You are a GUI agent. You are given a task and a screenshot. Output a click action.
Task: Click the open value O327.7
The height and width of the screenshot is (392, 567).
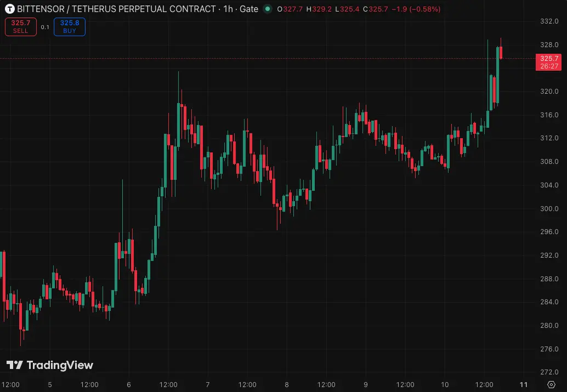click(290, 9)
